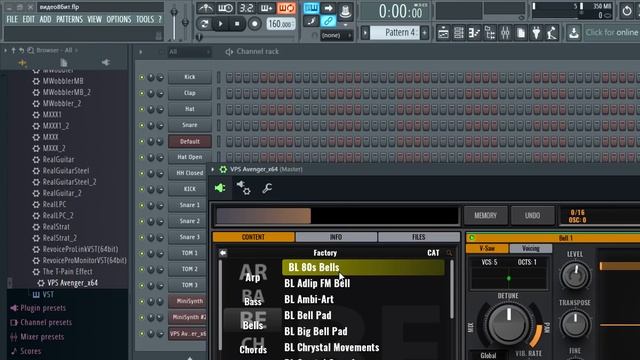The width and height of the screenshot is (640, 360).
Task: Open the TOOLS menu
Action: tap(145, 19)
